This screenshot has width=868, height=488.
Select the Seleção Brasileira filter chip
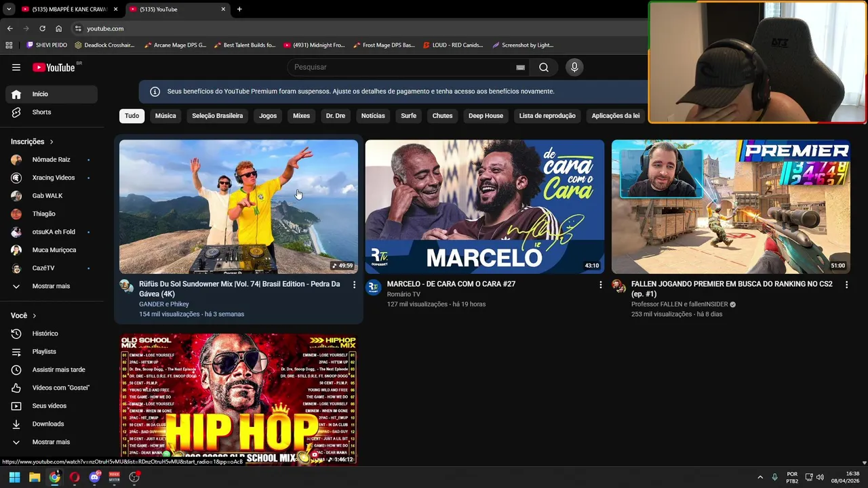click(x=217, y=116)
